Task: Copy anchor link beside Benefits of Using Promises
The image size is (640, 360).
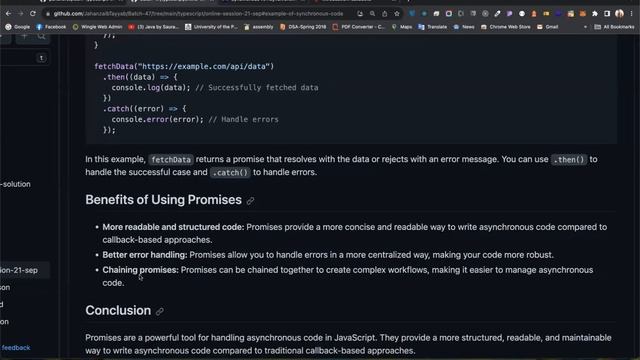Action: [x=250, y=200]
